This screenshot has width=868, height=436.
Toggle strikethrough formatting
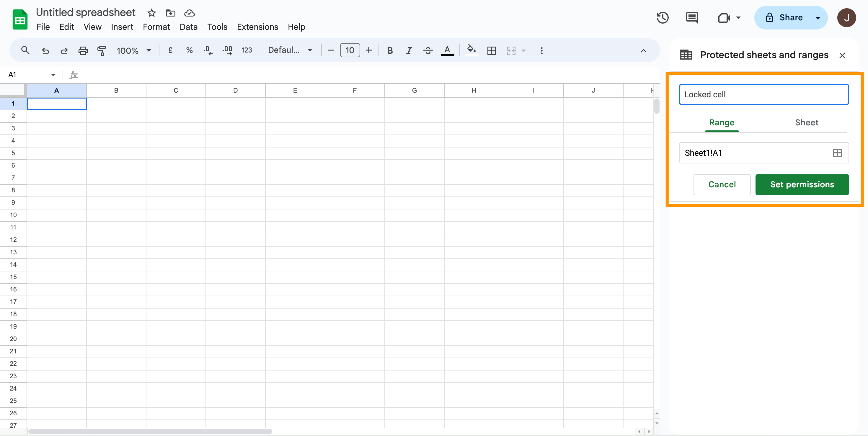point(428,50)
